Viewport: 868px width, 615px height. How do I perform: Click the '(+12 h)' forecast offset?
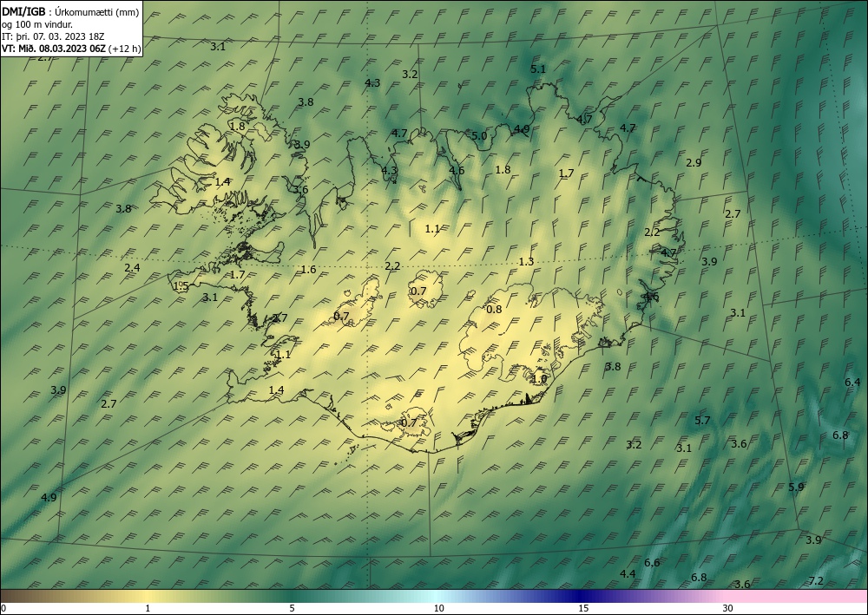pyautogui.click(x=124, y=49)
